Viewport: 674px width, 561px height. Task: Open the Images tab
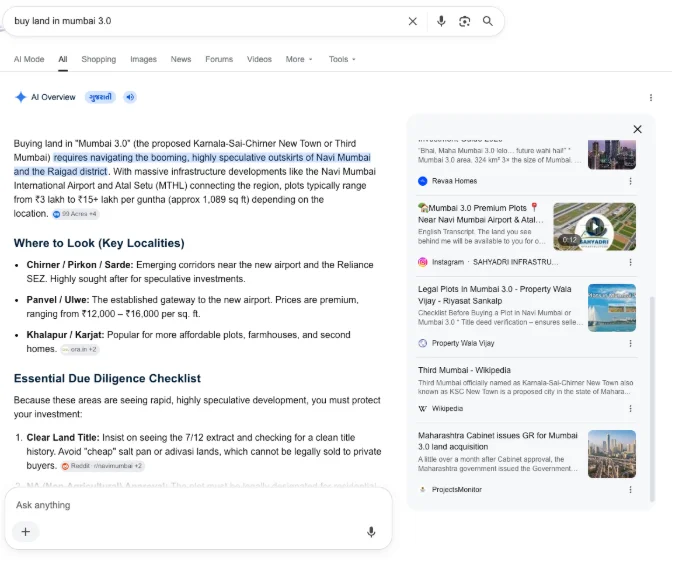point(143,59)
